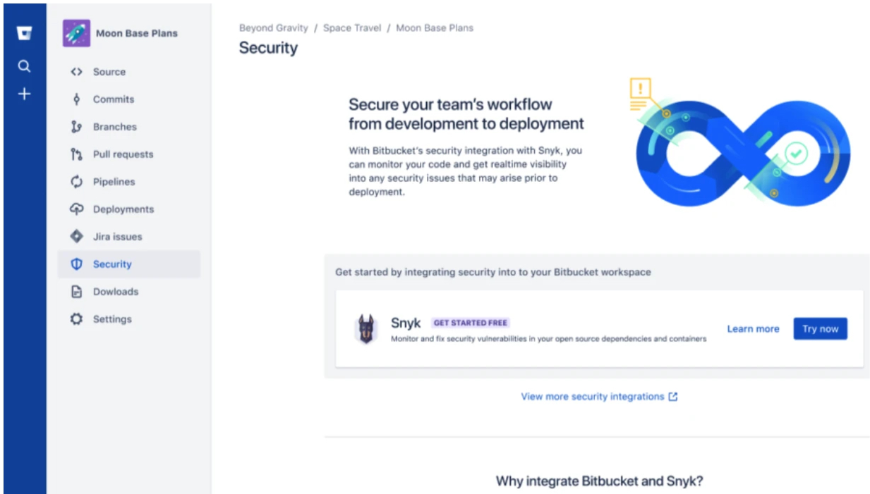Select the Security menu item
The image size is (870, 494).
click(x=112, y=264)
